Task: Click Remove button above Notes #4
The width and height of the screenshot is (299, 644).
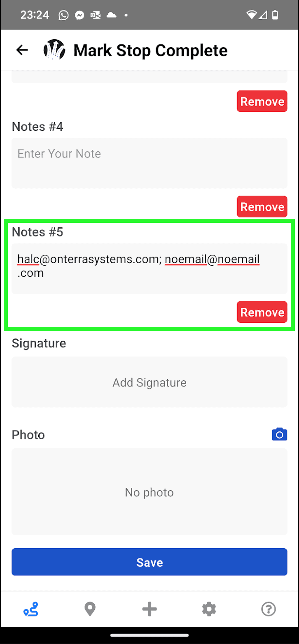Action: pyautogui.click(x=262, y=101)
